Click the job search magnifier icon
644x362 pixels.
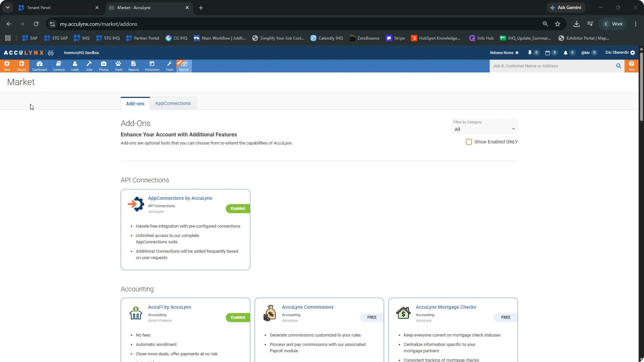[x=619, y=66]
